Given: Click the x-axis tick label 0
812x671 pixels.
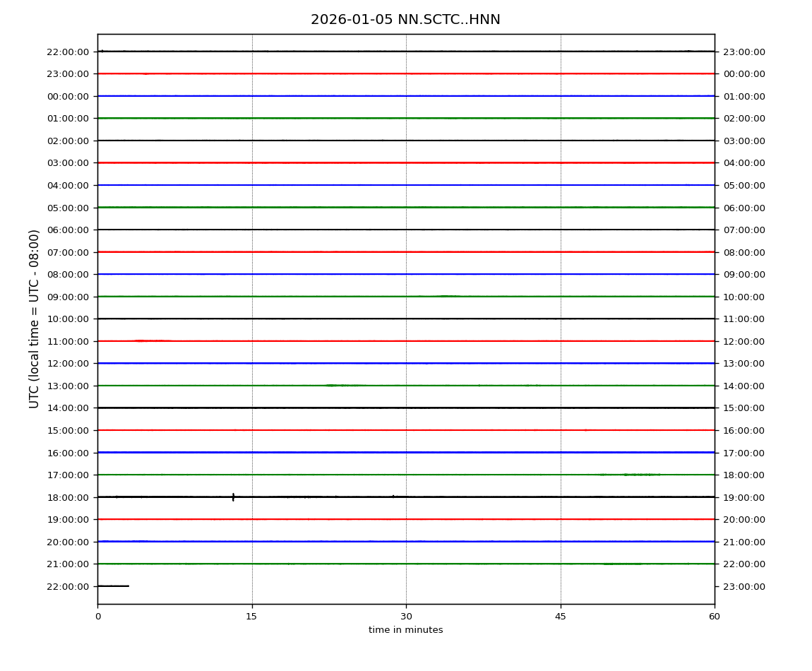Looking at the screenshot, I should 97,617.
